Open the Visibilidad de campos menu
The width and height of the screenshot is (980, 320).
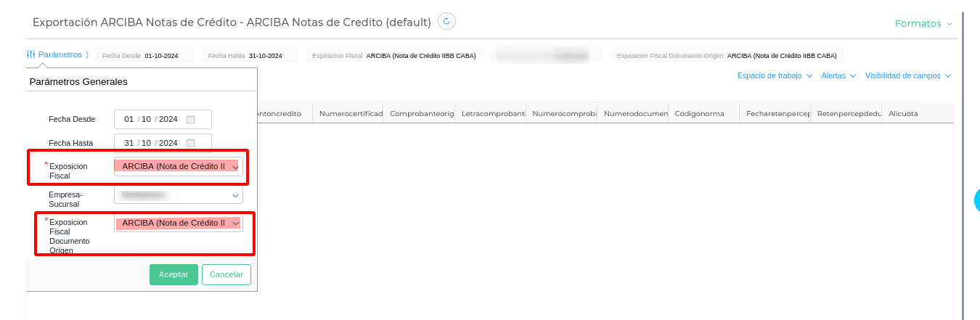pyautogui.click(x=907, y=75)
